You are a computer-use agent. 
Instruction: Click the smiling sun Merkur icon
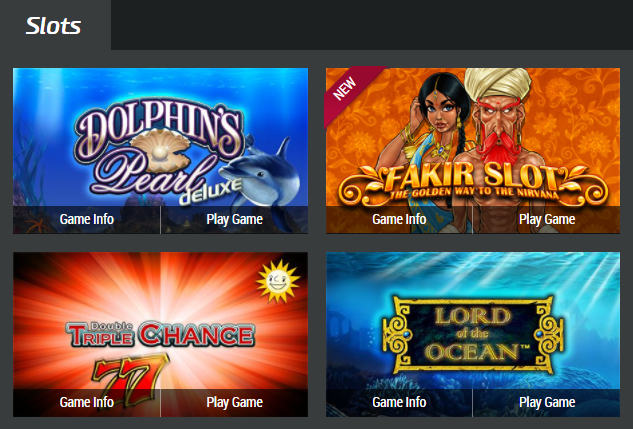click(x=278, y=281)
